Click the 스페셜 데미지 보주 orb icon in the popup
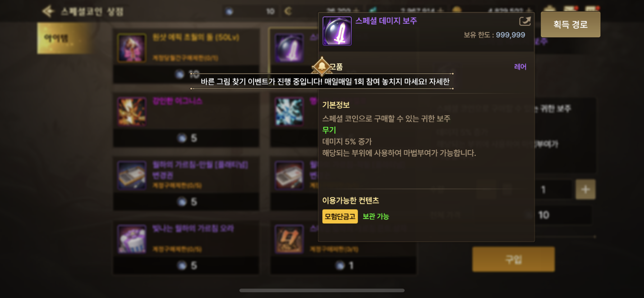Image resolution: width=644 pixels, height=298 pixels. (x=337, y=31)
